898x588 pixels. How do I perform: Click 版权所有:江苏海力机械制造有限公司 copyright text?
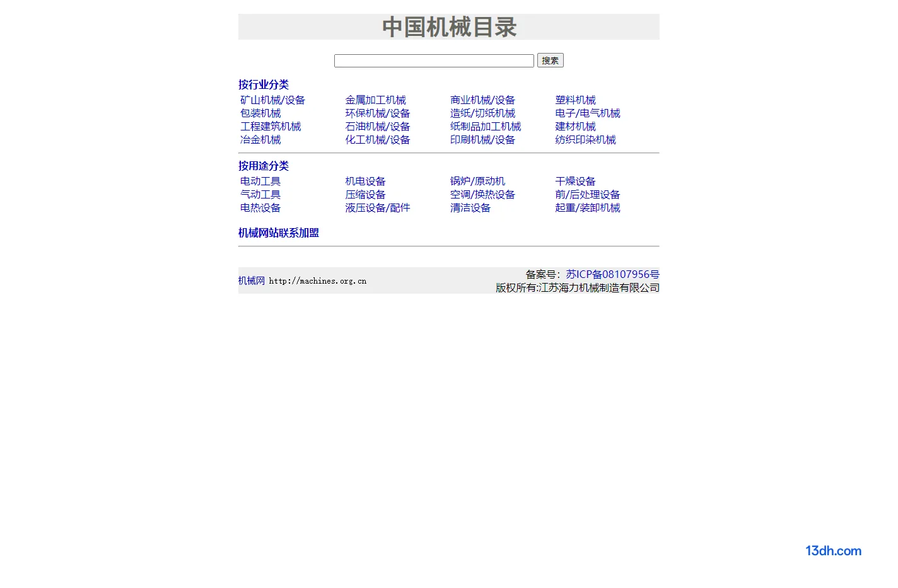coord(578,287)
